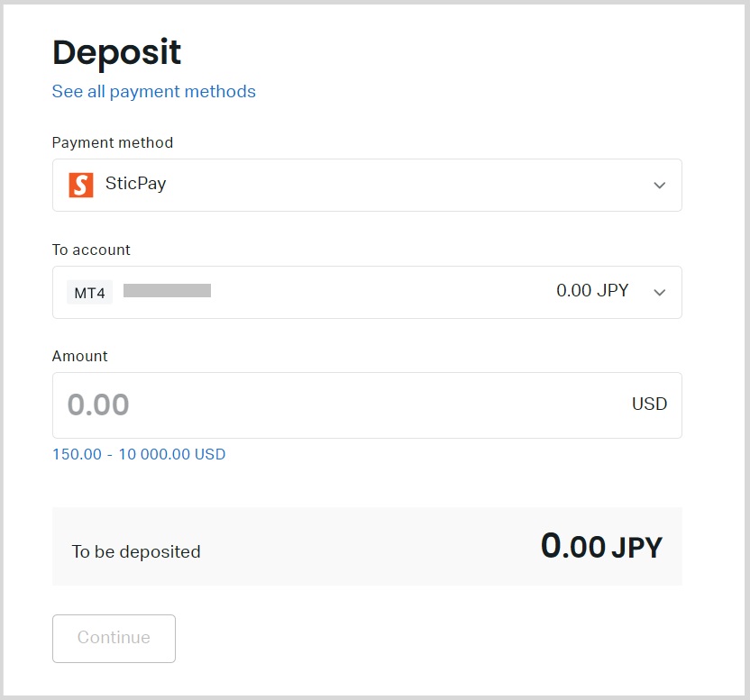The width and height of the screenshot is (750, 700).
Task: Click the orange SticPay logo icon
Action: 81,185
